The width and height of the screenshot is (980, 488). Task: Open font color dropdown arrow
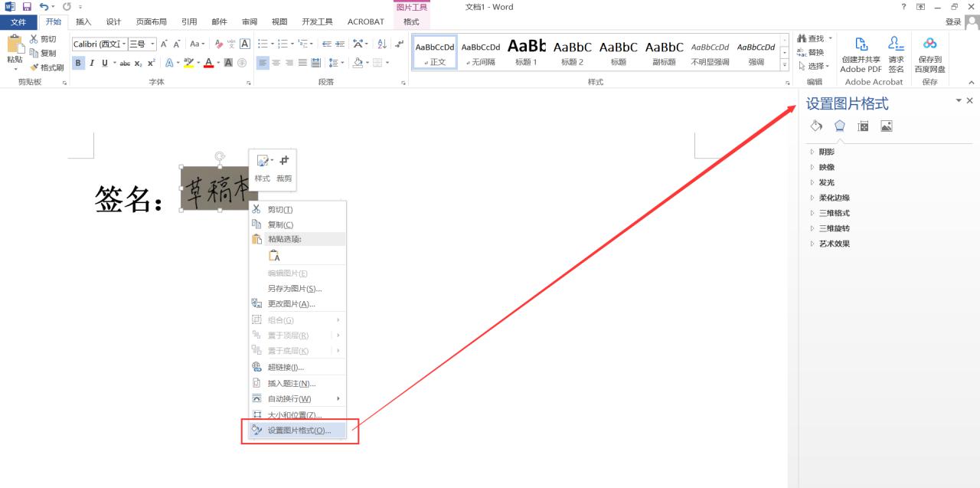217,63
